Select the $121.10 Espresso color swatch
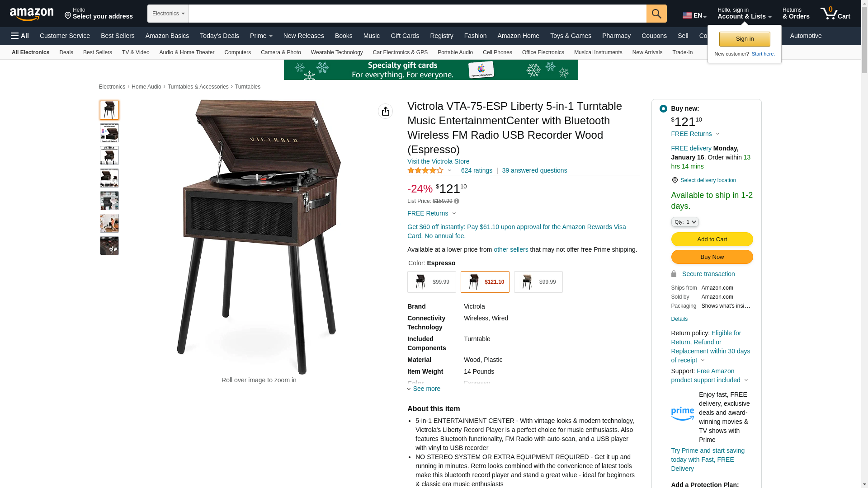Viewport: 868px width, 488px height. pos(485,282)
